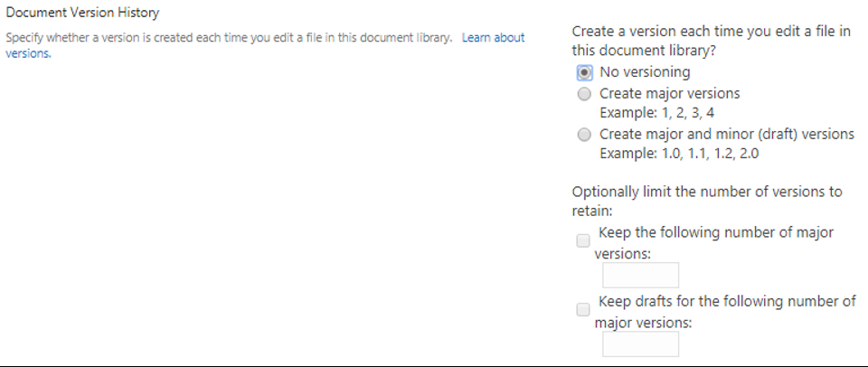Enable Keep the following number of major versions checkbox
Image resolution: width=868 pixels, height=367 pixels.
click(583, 240)
